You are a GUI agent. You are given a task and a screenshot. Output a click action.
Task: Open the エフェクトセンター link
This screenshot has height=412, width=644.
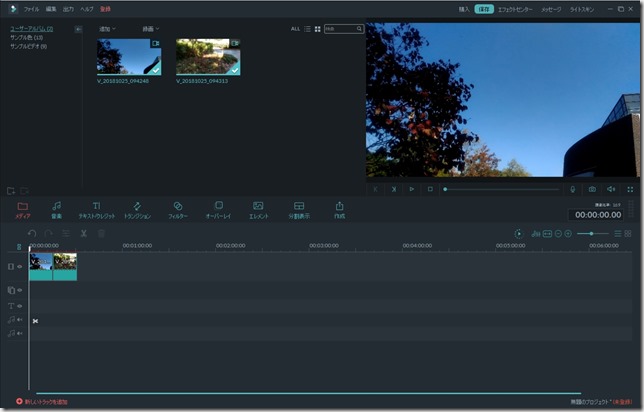tap(515, 9)
